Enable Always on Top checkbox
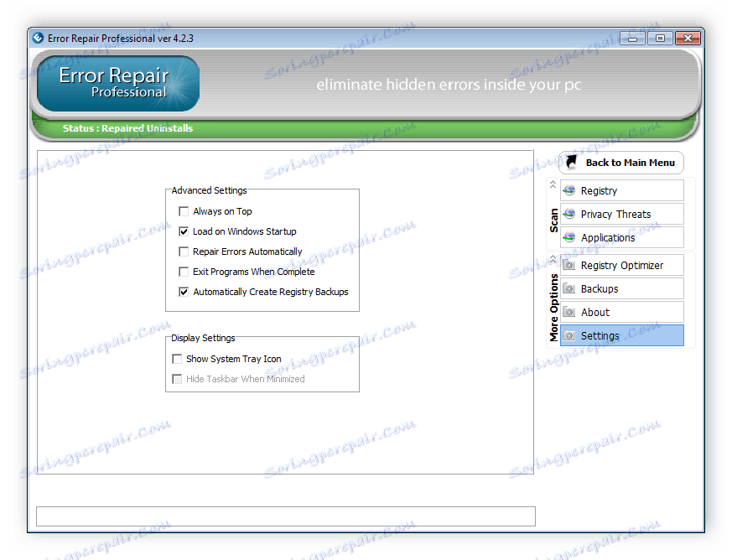This screenshot has height=560, width=732. pyautogui.click(x=184, y=211)
